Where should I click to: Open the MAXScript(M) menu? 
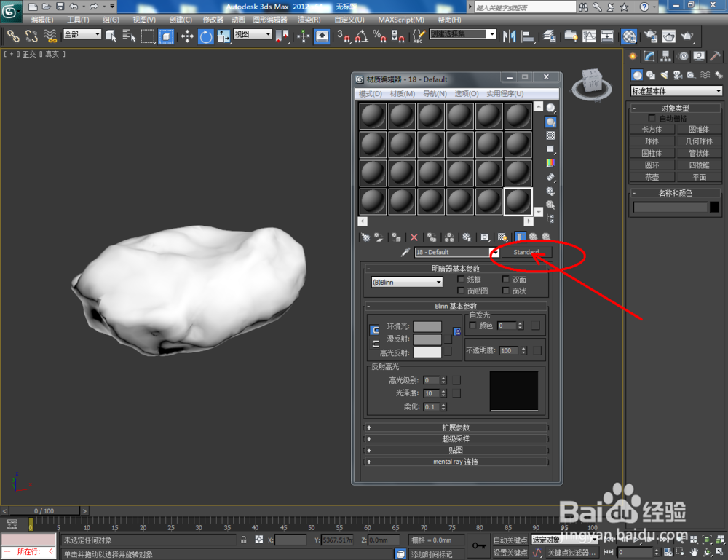[x=401, y=20]
